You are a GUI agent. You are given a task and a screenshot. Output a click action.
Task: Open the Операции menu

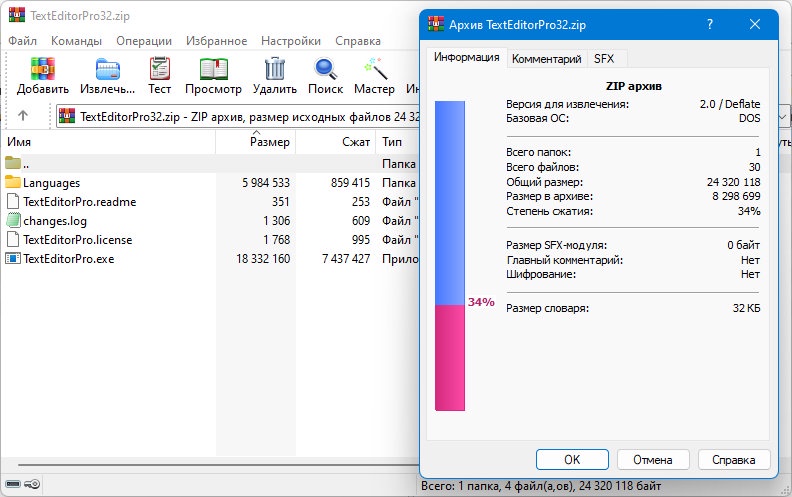(x=144, y=41)
